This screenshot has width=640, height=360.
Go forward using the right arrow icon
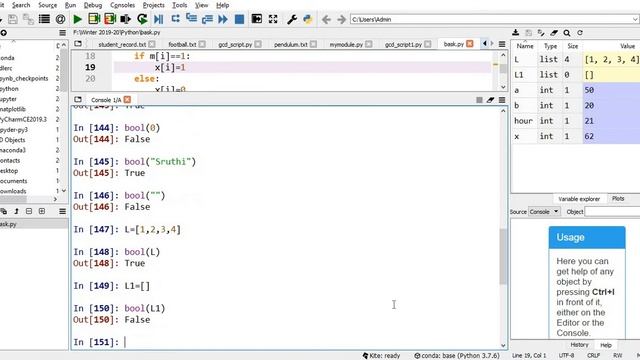(342, 19)
